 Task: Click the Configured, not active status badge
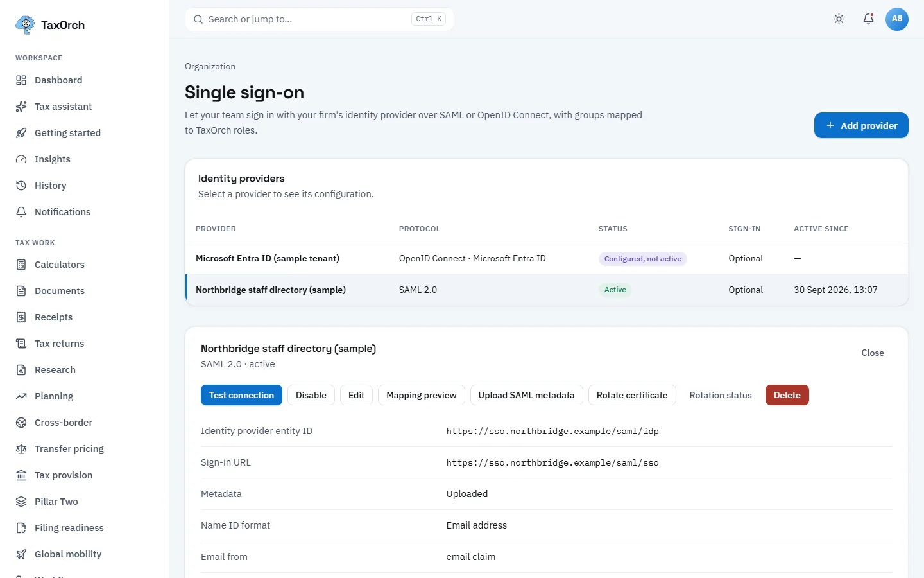pos(643,259)
